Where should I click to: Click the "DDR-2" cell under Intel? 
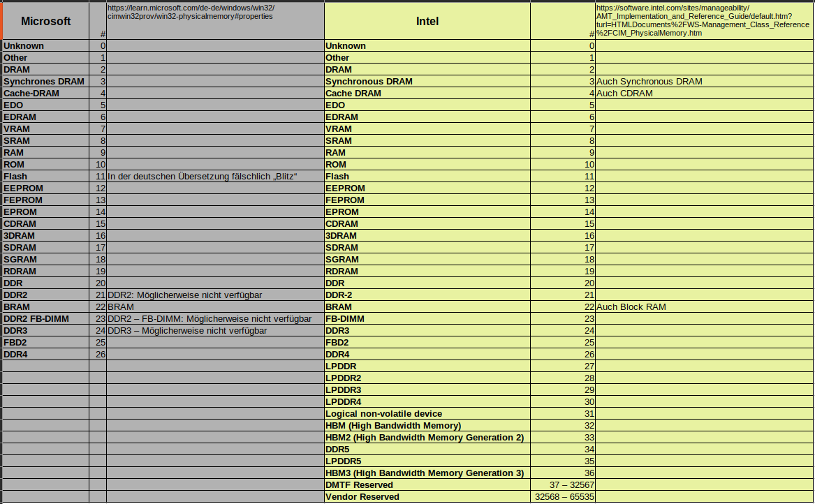pos(339,295)
